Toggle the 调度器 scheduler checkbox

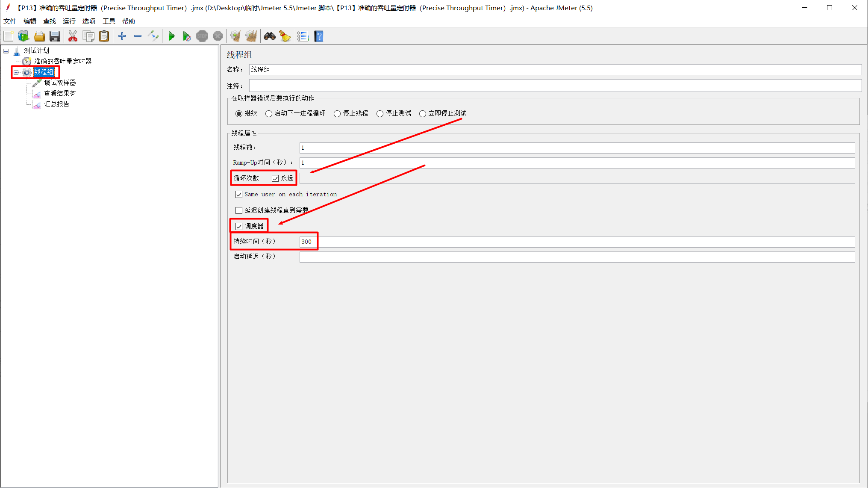(239, 226)
